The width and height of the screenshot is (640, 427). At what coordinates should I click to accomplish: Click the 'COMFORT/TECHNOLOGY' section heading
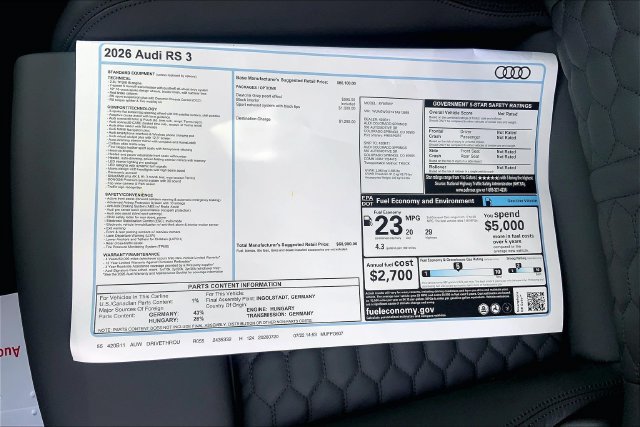click(132, 108)
